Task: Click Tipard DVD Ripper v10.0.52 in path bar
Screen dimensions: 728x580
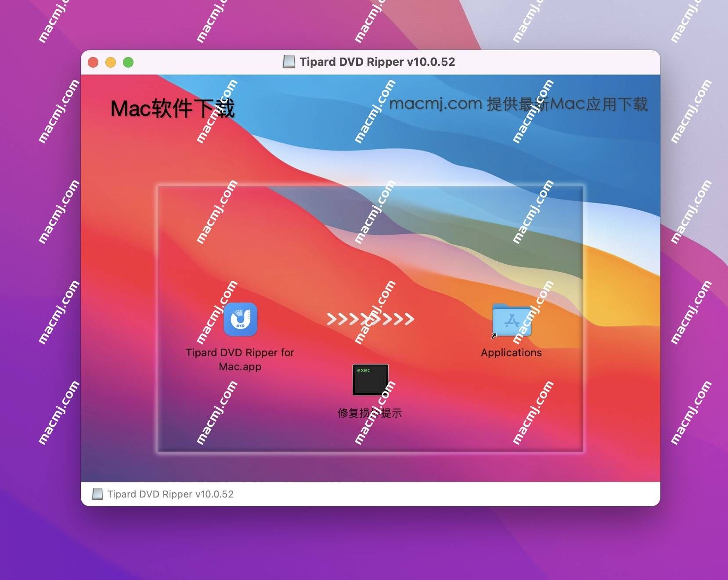Action: pyautogui.click(x=170, y=494)
